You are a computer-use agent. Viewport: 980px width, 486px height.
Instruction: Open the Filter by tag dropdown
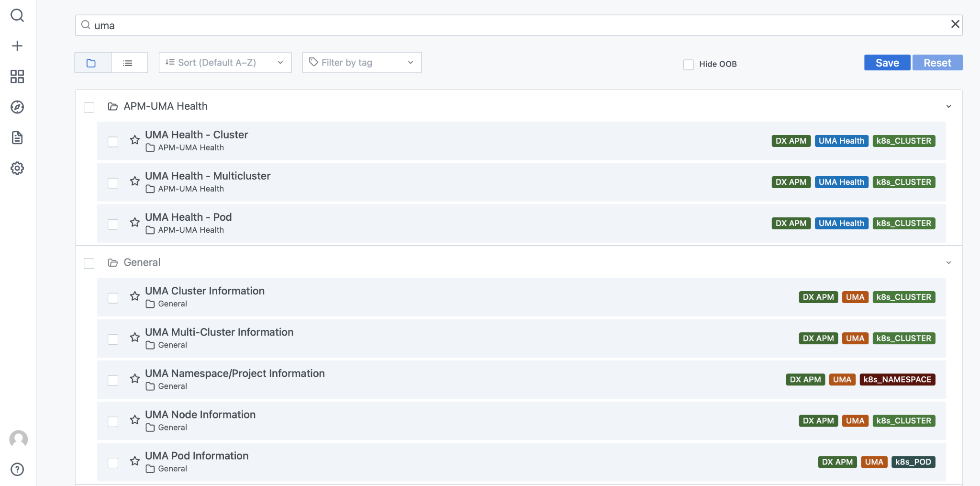361,62
